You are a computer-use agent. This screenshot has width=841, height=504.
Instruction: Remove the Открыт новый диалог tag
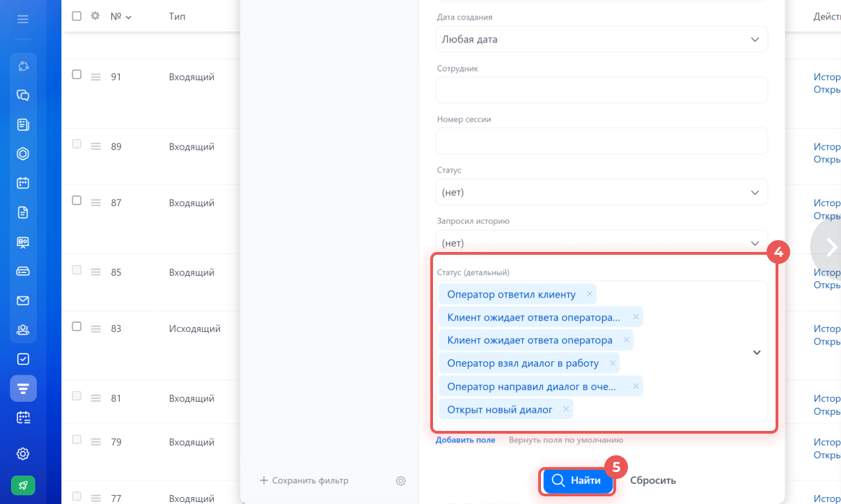(566, 409)
